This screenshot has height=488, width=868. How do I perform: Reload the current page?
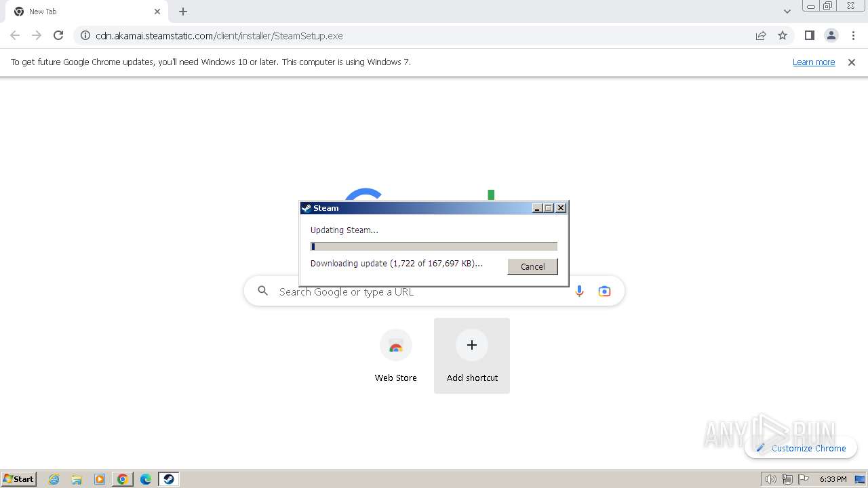pos(58,35)
